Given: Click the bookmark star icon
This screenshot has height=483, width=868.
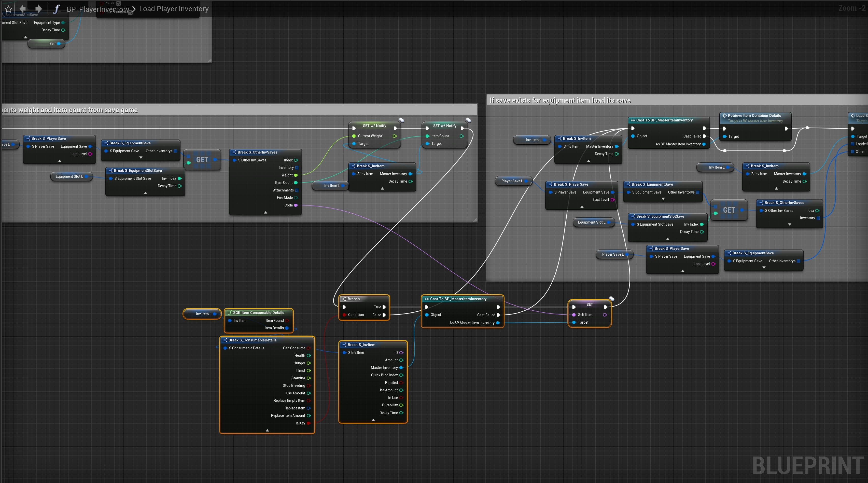Looking at the screenshot, I should [8, 9].
